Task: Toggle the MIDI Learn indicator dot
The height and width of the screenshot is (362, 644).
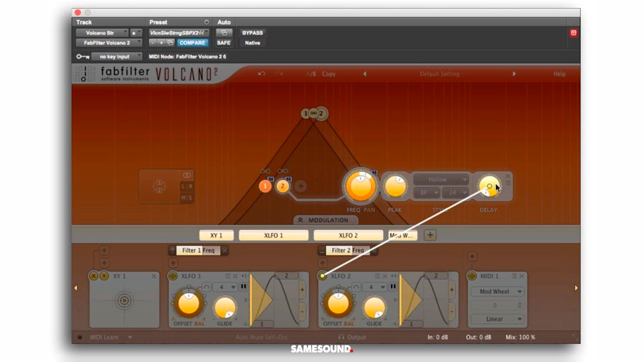Action: tap(79, 337)
